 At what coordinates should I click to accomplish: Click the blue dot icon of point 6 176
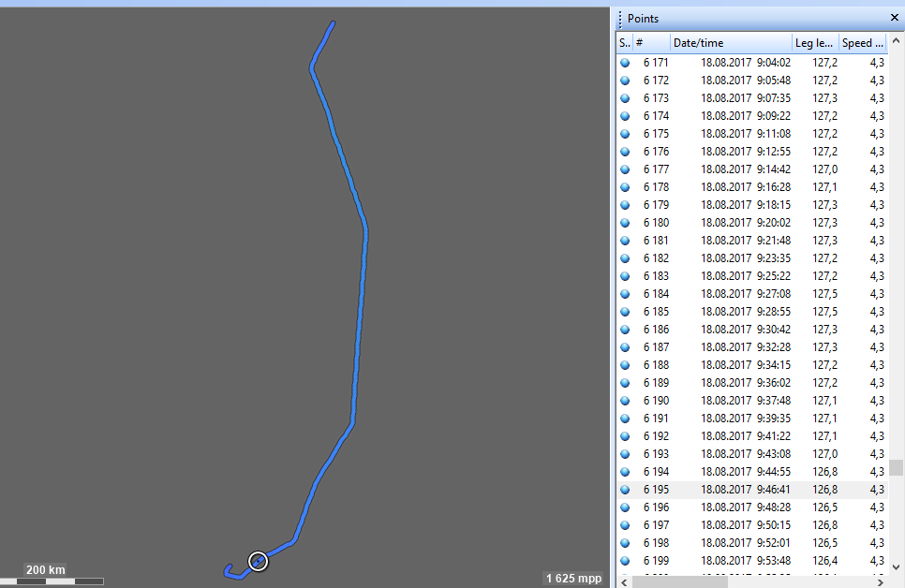625,152
